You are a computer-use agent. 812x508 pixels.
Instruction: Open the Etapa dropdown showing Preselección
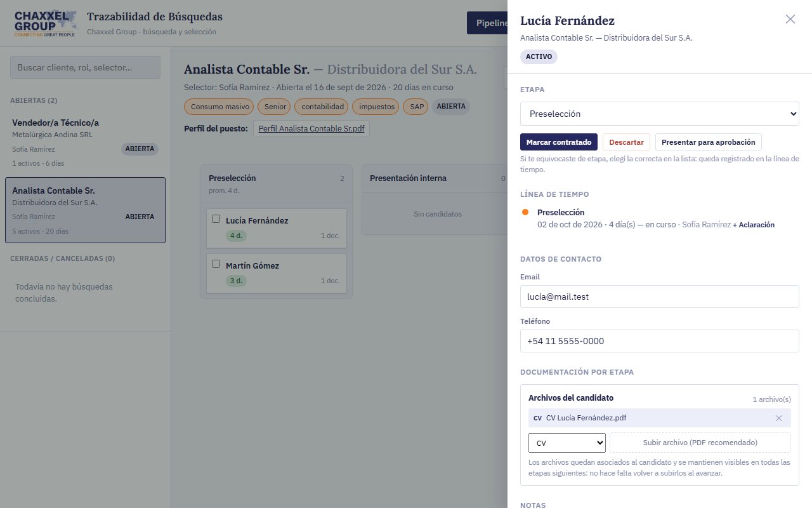coord(660,114)
